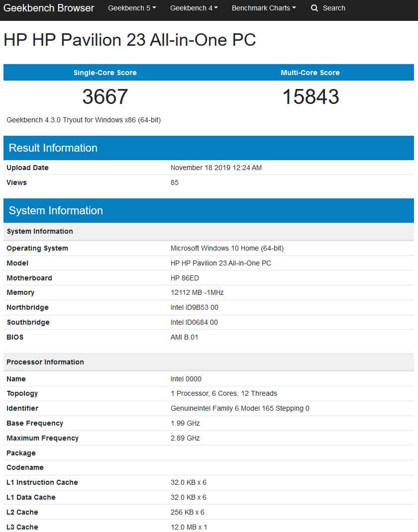This screenshot has width=418, height=532.
Task: Click the L2 Cache label
Action: pyautogui.click(x=22, y=512)
